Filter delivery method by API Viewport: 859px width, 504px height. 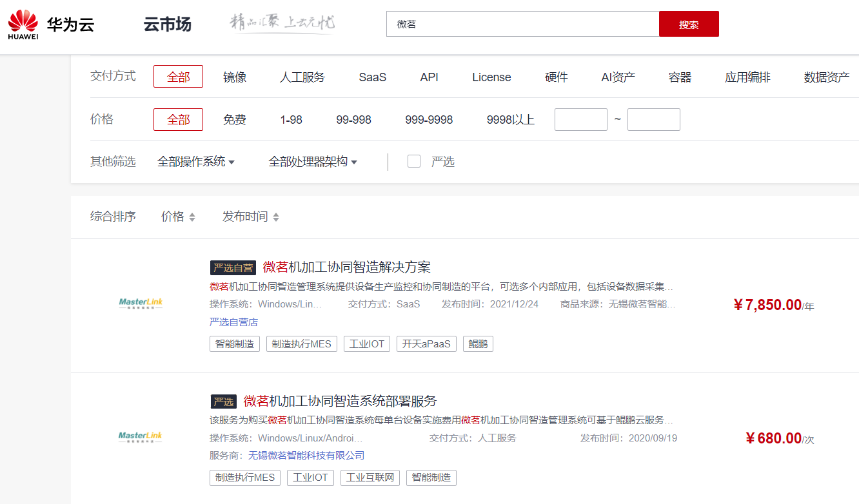pos(429,77)
